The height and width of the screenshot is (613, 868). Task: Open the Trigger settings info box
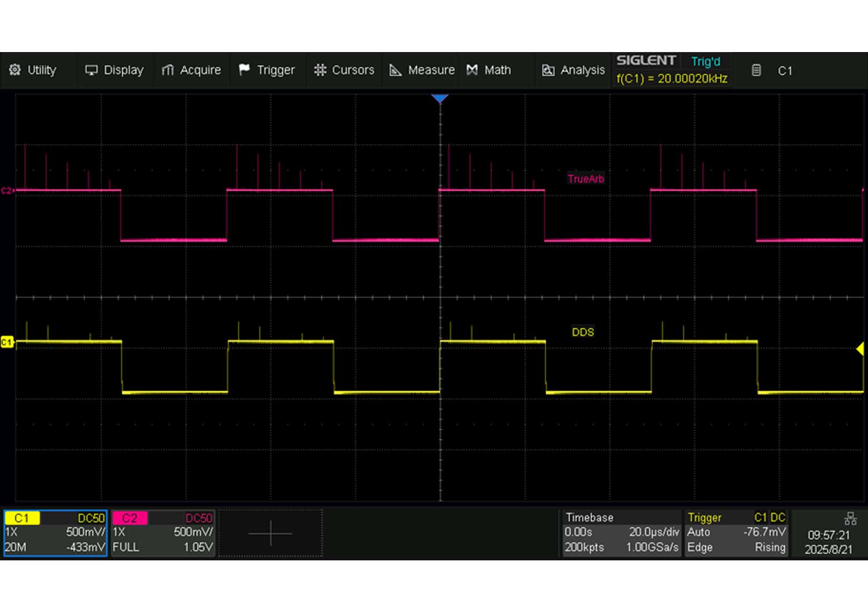(x=735, y=533)
